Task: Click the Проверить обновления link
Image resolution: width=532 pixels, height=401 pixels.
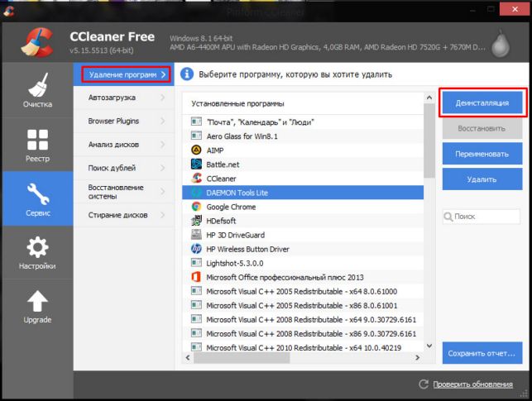Action: pos(472,384)
